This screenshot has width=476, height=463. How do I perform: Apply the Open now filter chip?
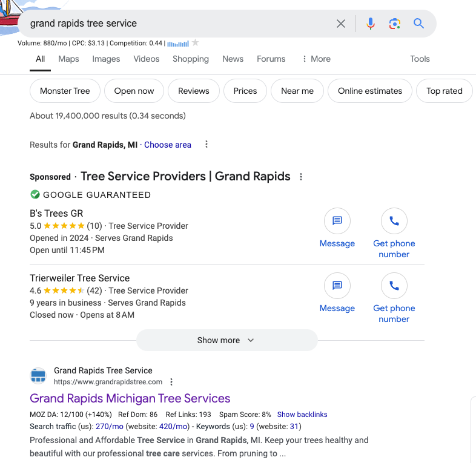pyautogui.click(x=134, y=91)
